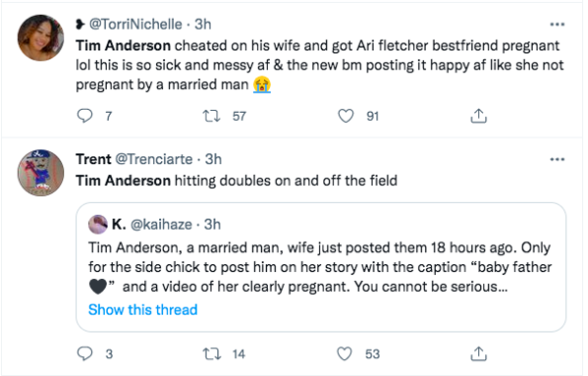Open more options menu on @TorriNichelle tweet

(x=557, y=25)
